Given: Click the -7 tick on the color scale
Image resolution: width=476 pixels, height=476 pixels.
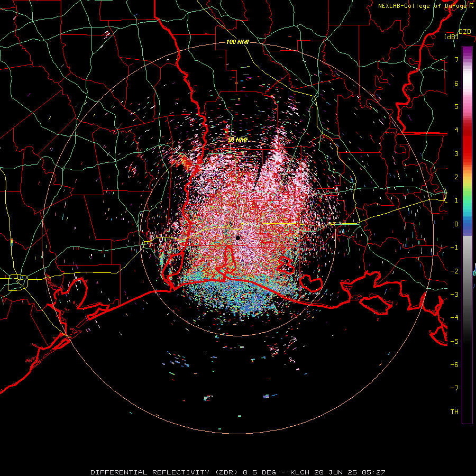Looking at the screenshot, I should pyautogui.click(x=454, y=388).
